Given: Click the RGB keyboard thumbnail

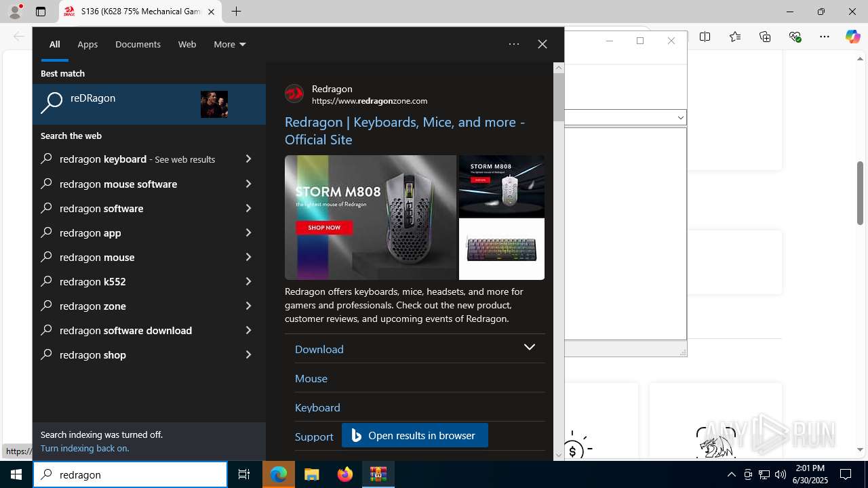Looking at the screenshot, I should 502,249.
